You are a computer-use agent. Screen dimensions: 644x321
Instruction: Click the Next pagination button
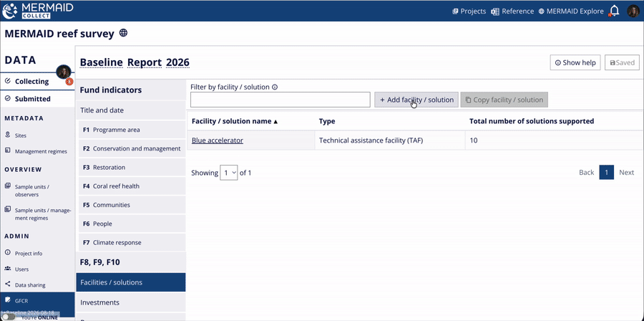click(x=626, y=172)
